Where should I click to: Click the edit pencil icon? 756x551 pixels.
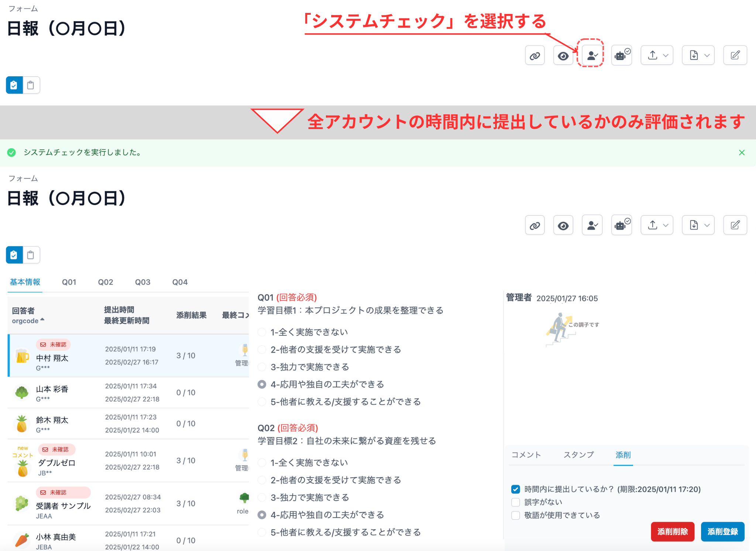click(735, 225)
